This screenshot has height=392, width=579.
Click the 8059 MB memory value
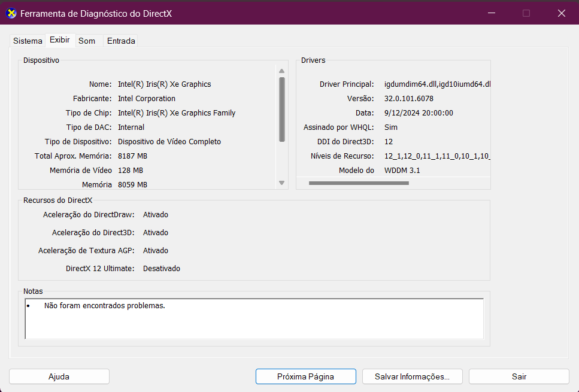pyautogui.click(x=132, y=184)
